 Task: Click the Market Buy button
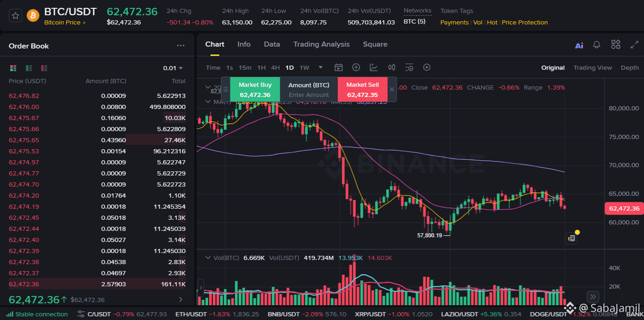click(x=255, y=90)
